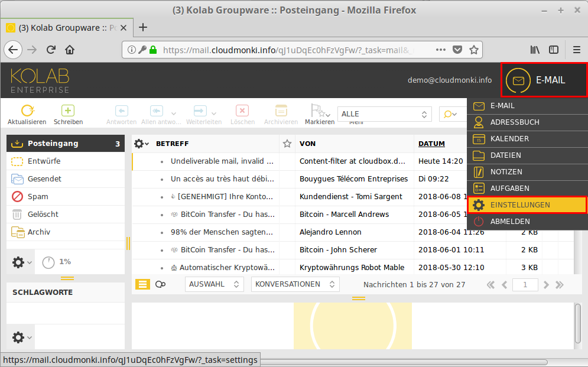Switch to threads view mode icon
The height and width of the screenshot is (367, 588).
(x=161, y=284)
